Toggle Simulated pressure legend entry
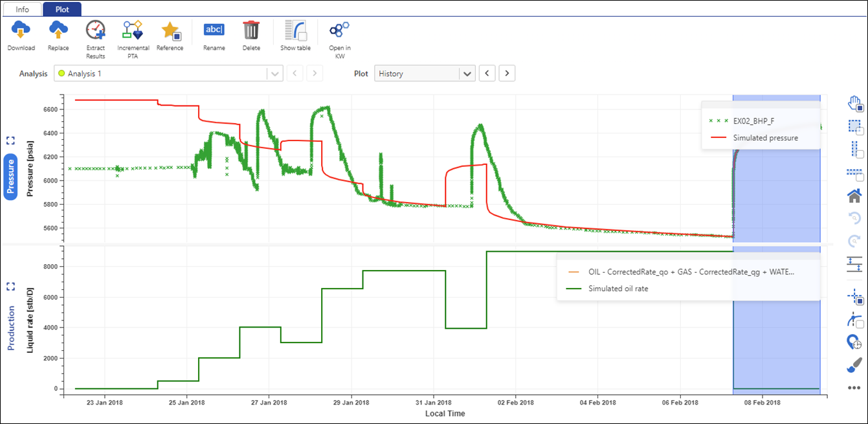868x424 pixels. 754,138
